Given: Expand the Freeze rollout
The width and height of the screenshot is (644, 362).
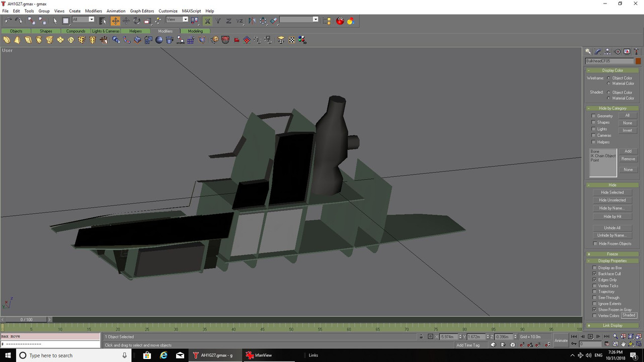Looking at the screenshot, I should [x=612, y=254].
